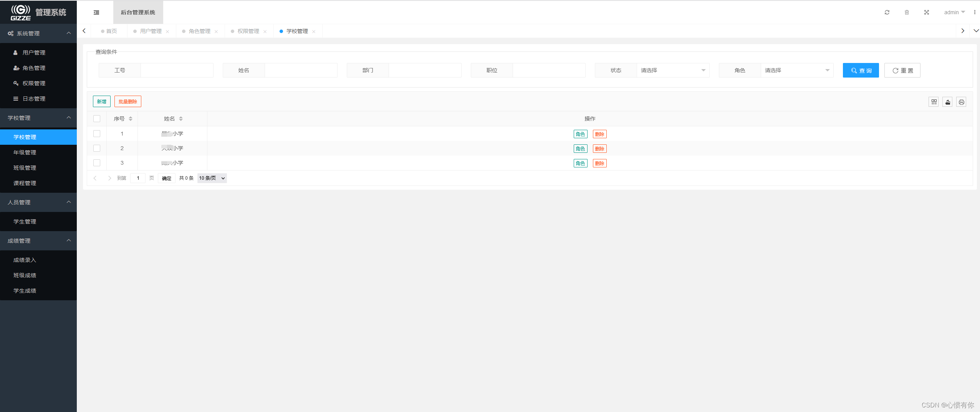
Task: Open 成绩录入 in the sidebar
Action: 38,260
